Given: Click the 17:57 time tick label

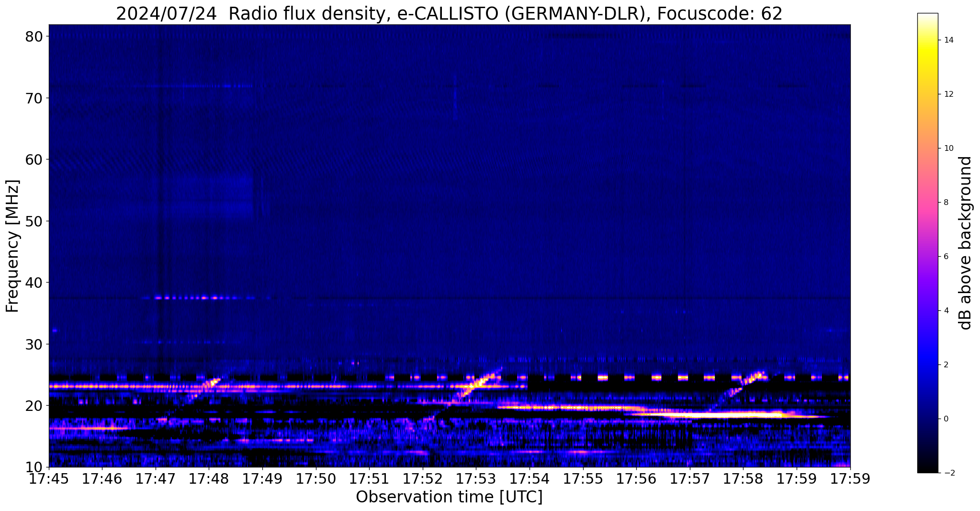Looking at the screenshot, I should [690, 479].
